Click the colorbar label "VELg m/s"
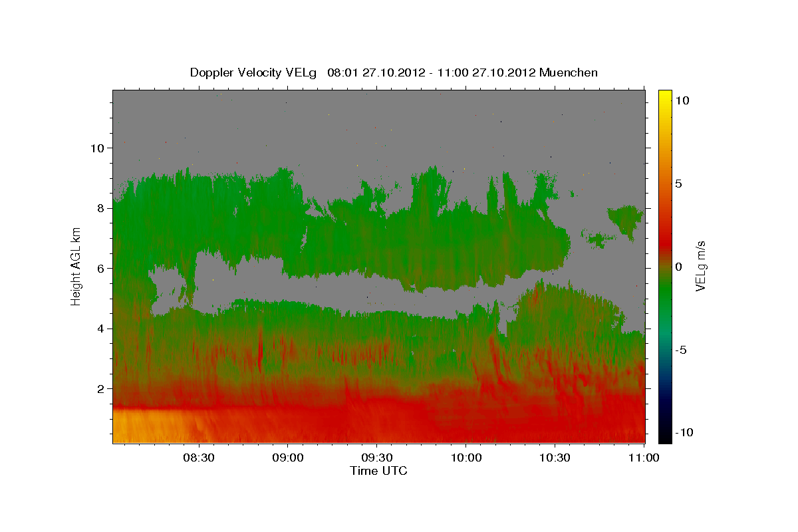Screen dimensions: 798x532 click(700, 266)
